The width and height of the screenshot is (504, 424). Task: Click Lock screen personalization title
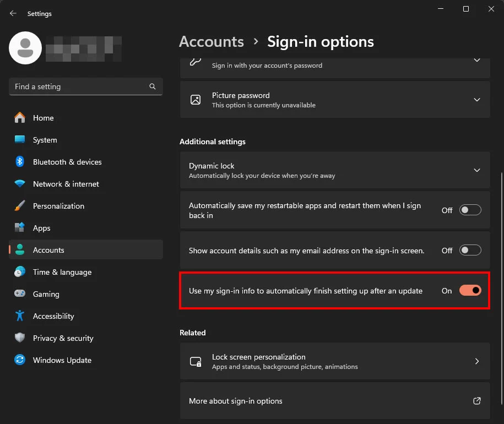point(259,357)
